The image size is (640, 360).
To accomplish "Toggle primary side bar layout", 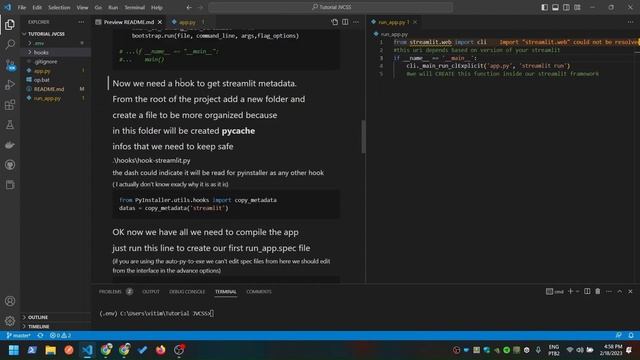I will (544, 7).
